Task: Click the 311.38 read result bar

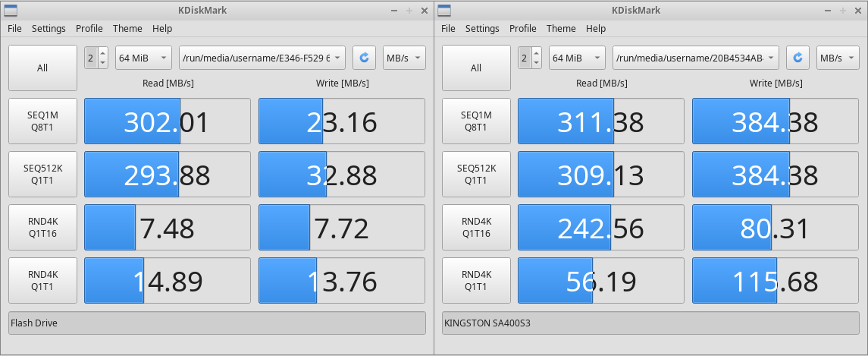Action: tap(600, 121)
